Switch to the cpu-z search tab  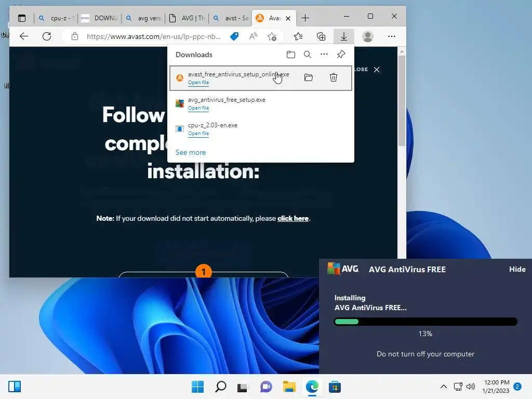56,18
